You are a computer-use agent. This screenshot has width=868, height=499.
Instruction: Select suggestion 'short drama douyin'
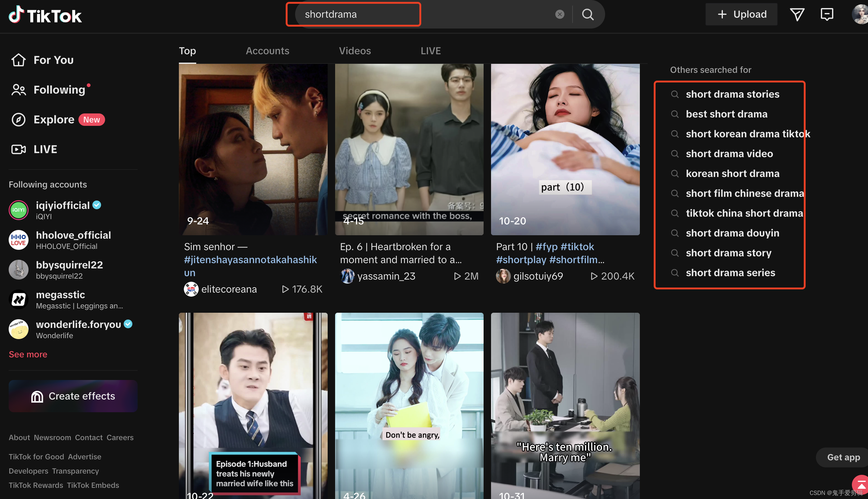(732, 233)
